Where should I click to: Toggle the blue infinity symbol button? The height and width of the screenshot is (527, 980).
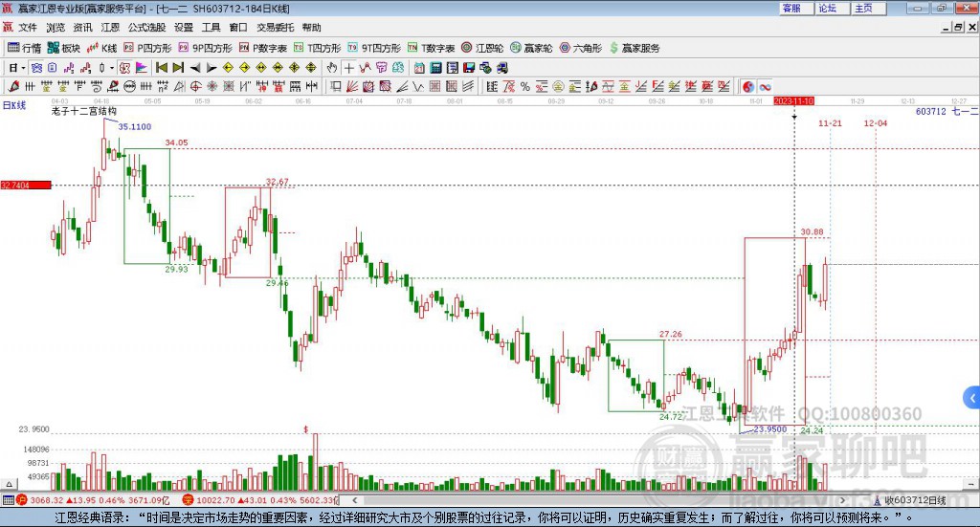tap(765, 86)
